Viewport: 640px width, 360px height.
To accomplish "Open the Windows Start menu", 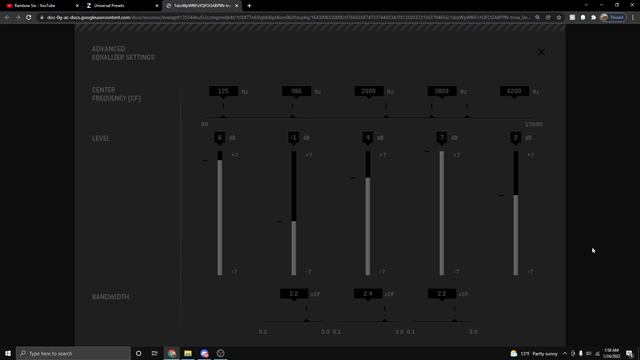I will tap(8, 353).
